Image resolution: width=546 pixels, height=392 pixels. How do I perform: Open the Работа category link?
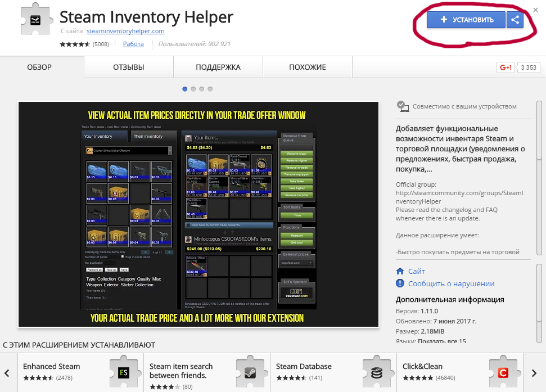133,44
